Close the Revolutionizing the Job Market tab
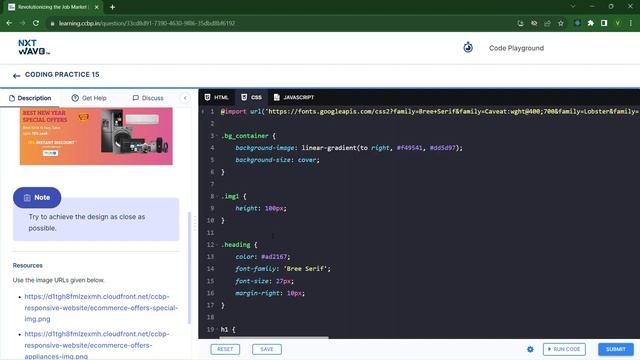 (x=97, y=7)
